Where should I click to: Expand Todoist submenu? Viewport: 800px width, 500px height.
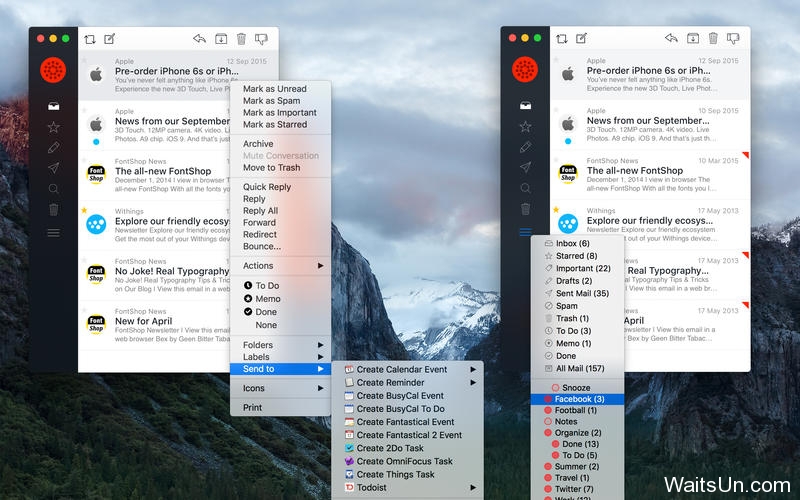(x=407, y=488)
